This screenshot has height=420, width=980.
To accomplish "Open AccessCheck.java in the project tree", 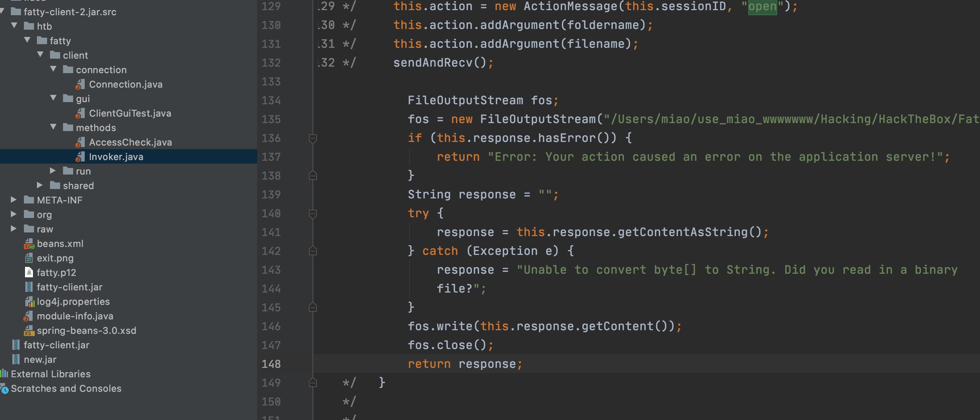I will pos(130,142).
